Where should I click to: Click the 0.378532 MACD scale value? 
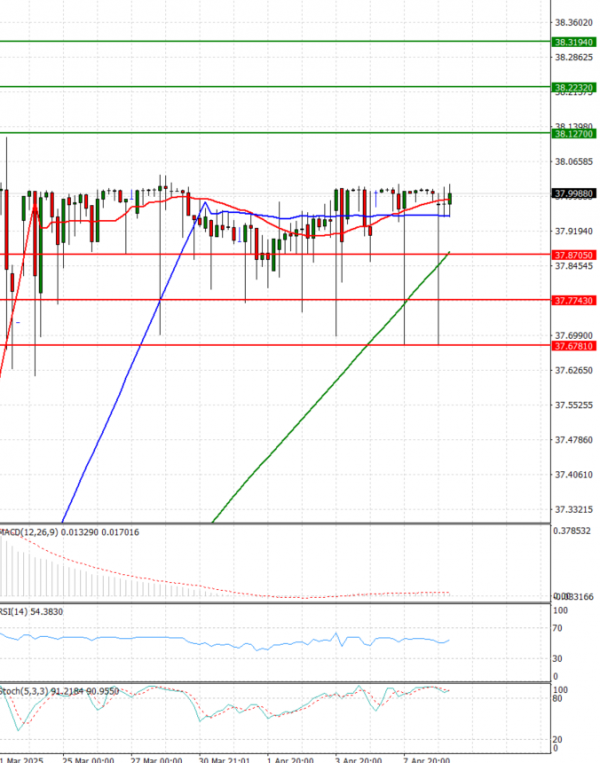click(571, 531)
